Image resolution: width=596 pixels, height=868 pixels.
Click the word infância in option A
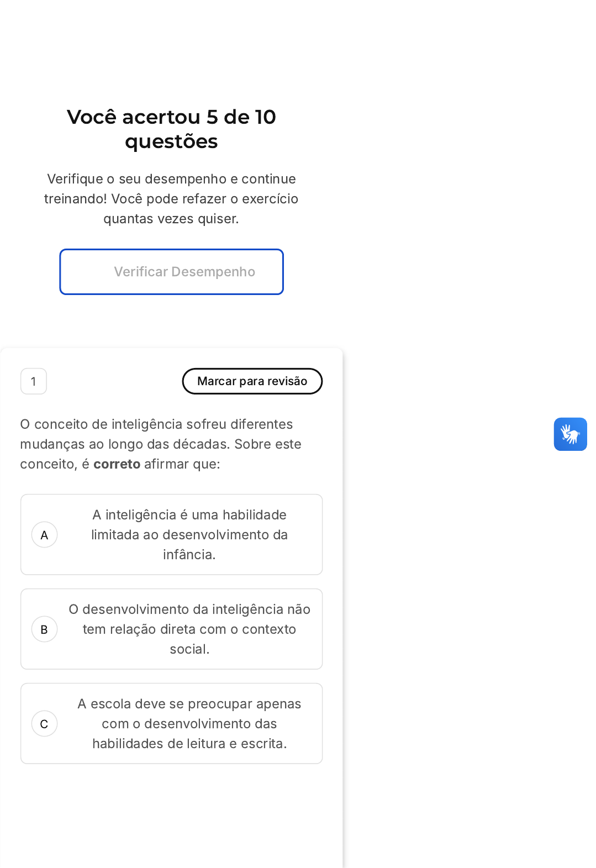[x=189, y=555]
